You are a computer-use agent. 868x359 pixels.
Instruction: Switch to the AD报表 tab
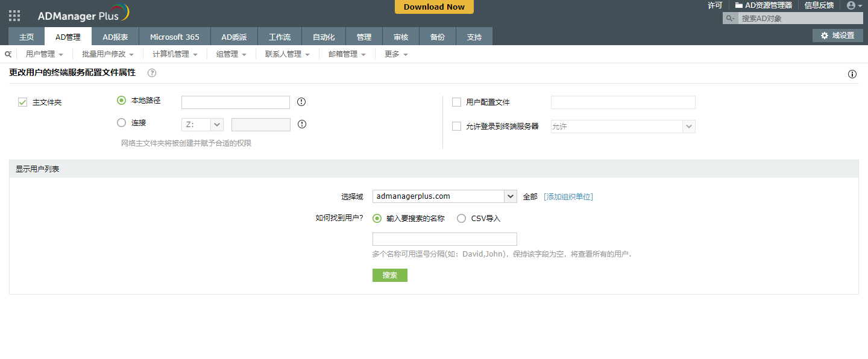tap(115, 37)
